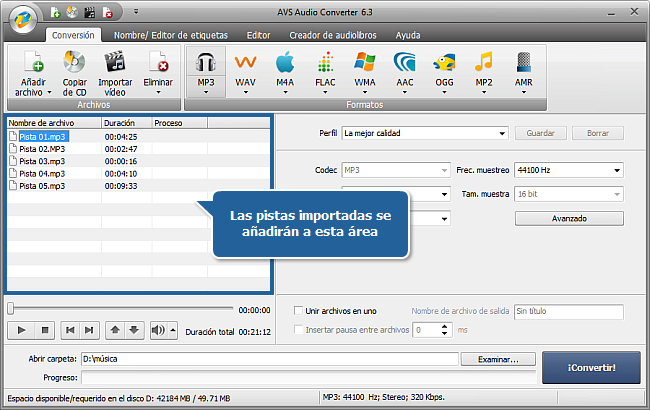650x410 pixels.
Task: Click the playback position slider
Action: (120, 309)
